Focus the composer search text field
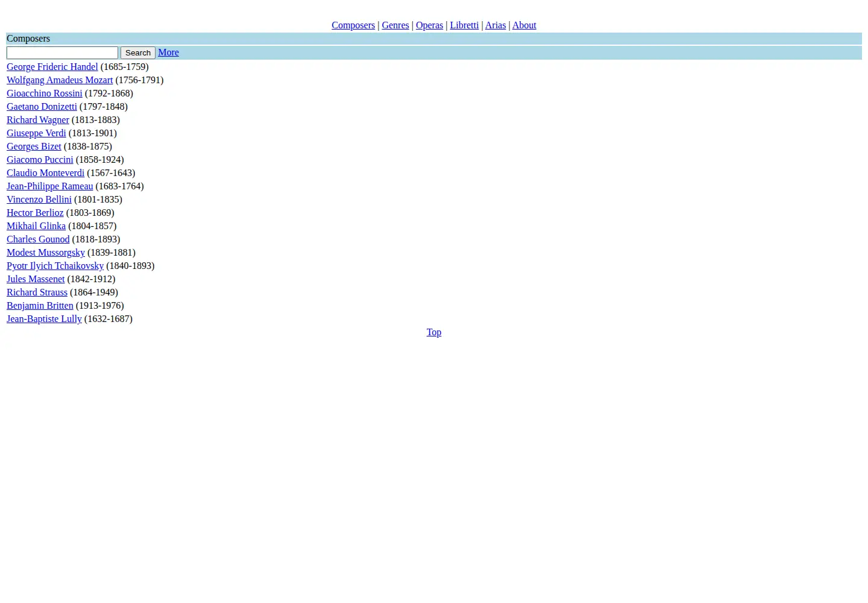The width and height of the screenshot is (868, 603). tap(62, 53)
